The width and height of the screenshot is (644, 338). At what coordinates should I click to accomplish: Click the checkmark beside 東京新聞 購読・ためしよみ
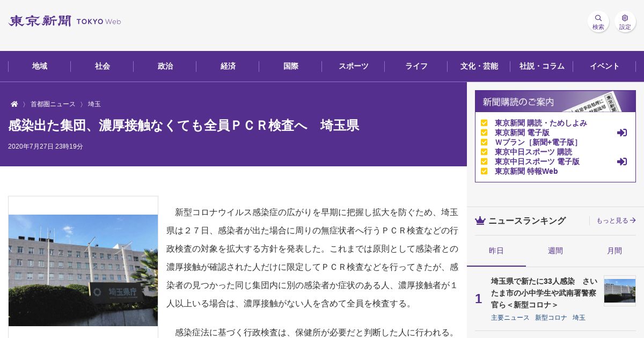[484, 123]
